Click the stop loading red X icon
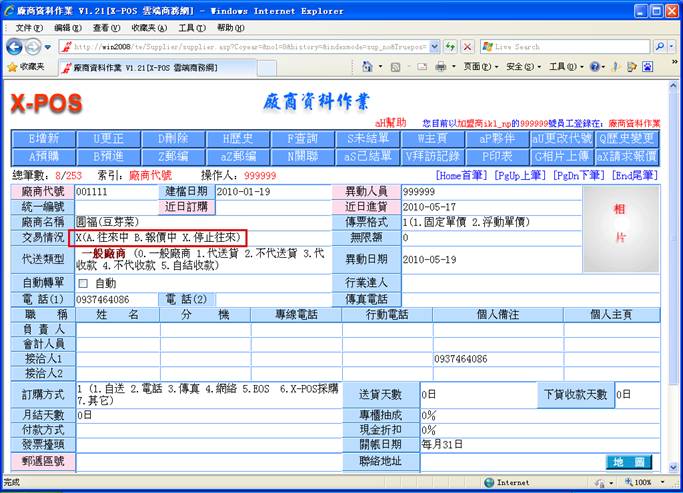 pos(467,47)
